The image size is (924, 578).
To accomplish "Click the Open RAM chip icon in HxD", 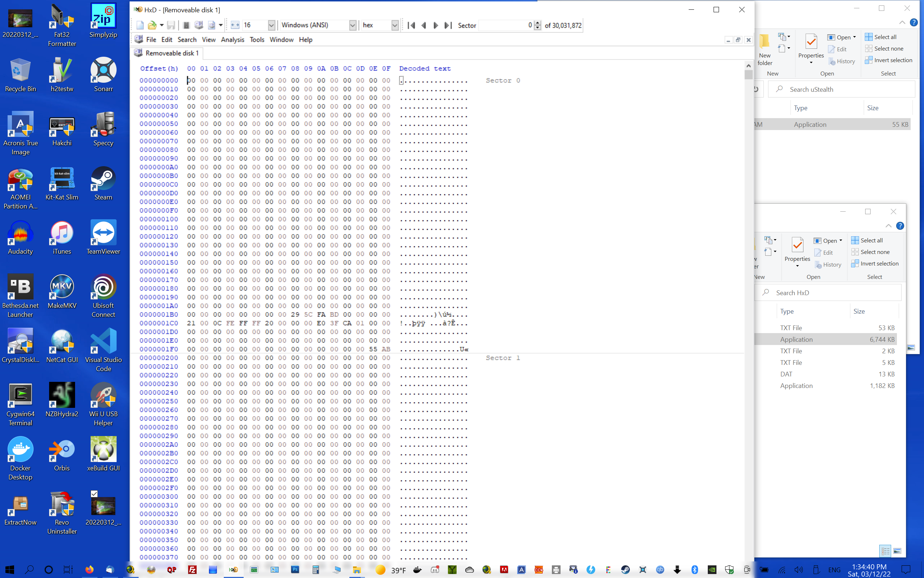I will click(186, 25).
